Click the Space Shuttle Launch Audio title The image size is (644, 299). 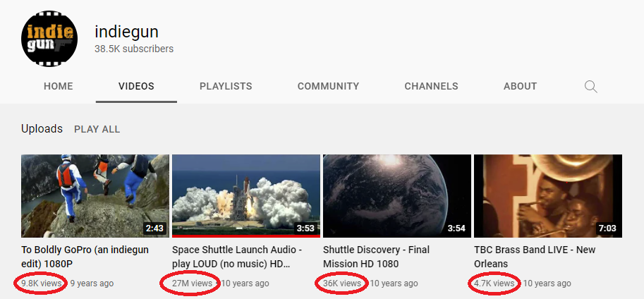tap(237, 257)
